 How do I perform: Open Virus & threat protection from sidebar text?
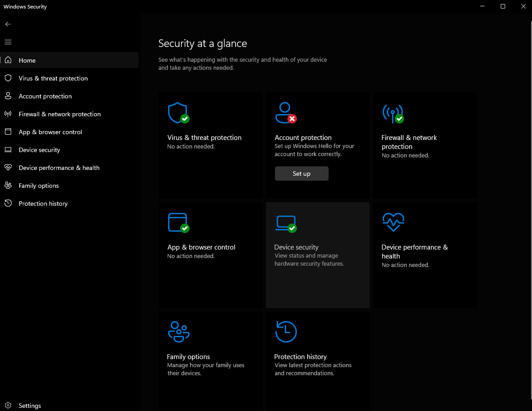point(53,78)
